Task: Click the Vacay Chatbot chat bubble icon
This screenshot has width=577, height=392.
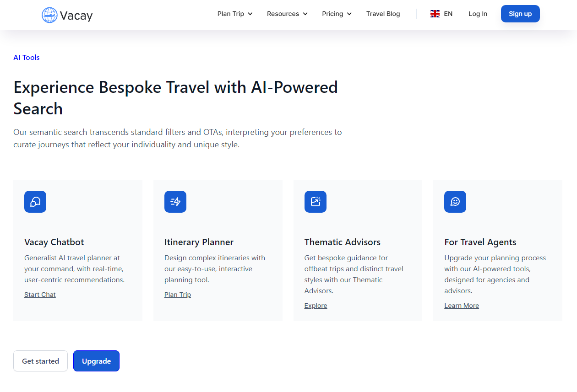Action: click(x=35, y=202)
